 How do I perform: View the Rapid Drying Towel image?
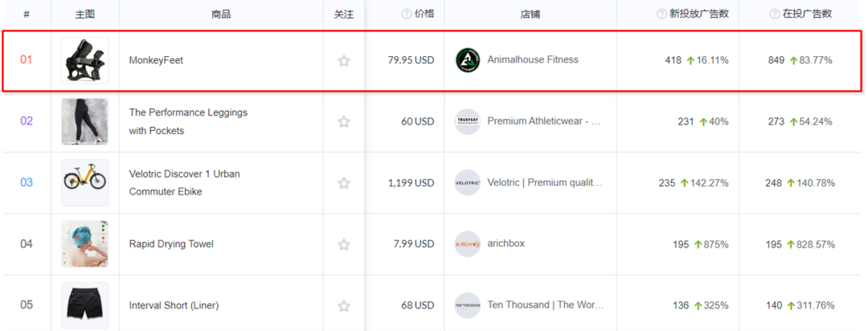point(84,244)
